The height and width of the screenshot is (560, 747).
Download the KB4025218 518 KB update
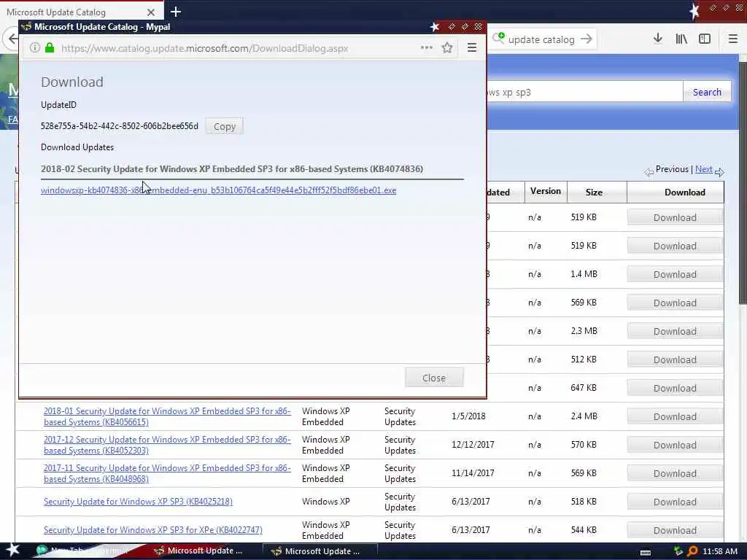coord(675,502)
